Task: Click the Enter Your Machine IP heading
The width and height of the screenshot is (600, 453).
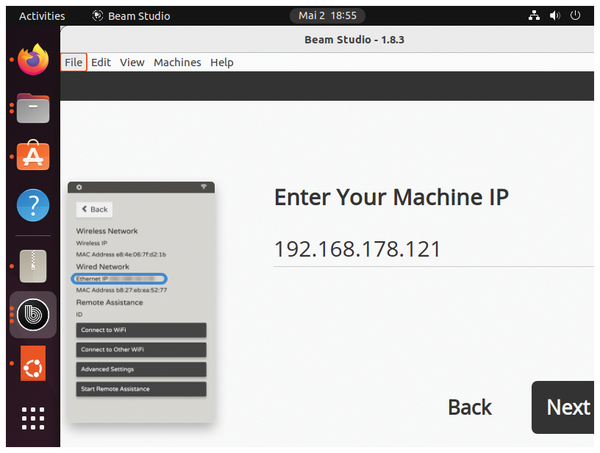Action: (x=391, y=197)
